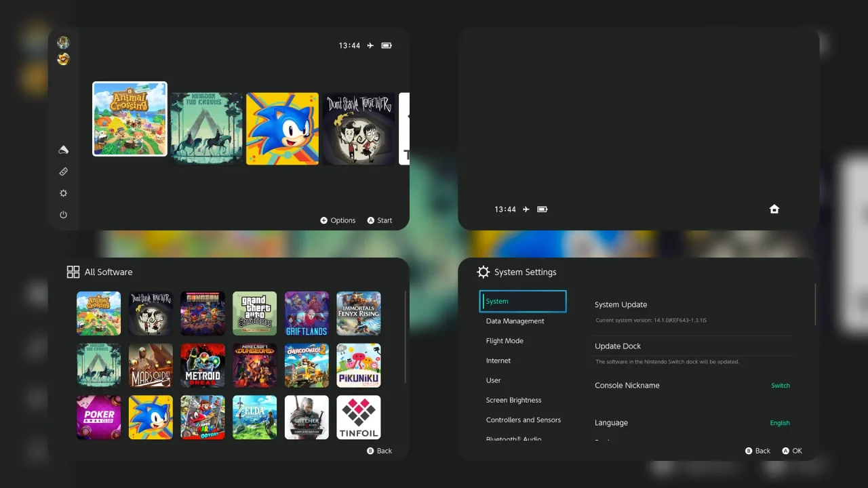Open the All Software grid icon
Image resolution: width=868 pixels, height=488 pixels.
coord(73,271)
